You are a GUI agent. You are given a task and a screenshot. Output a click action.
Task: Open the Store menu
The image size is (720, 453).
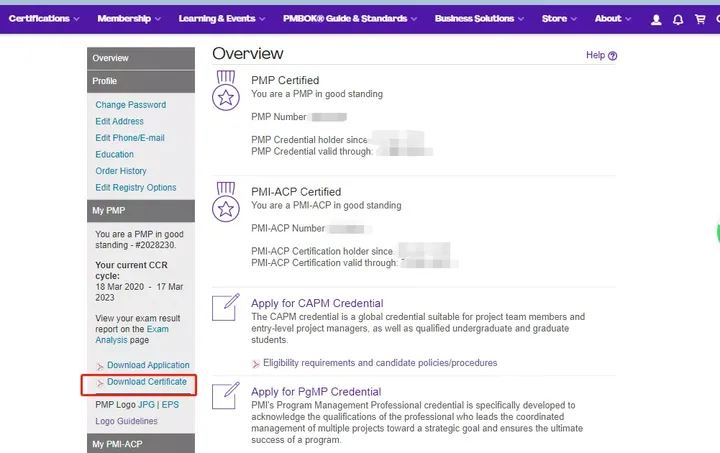[x=554, y=18]
